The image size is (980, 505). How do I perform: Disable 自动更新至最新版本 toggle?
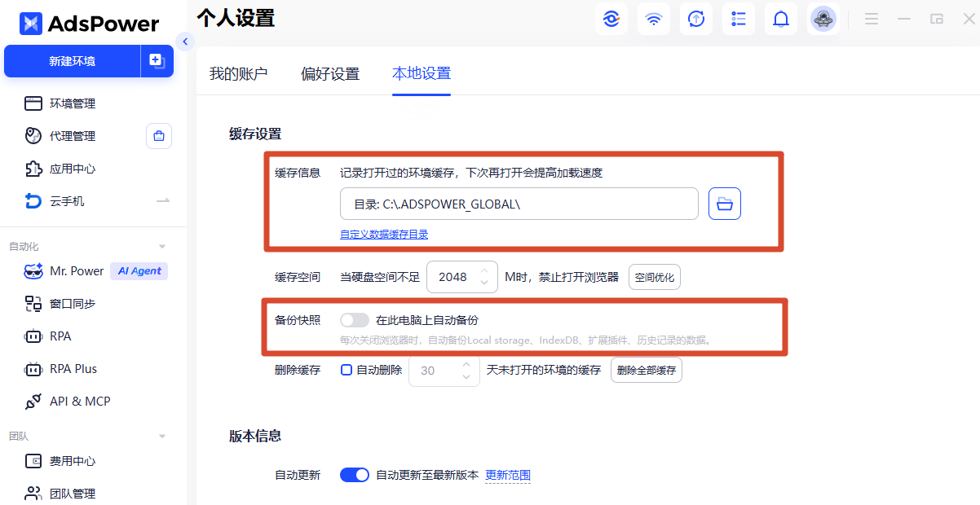point(355,475)
